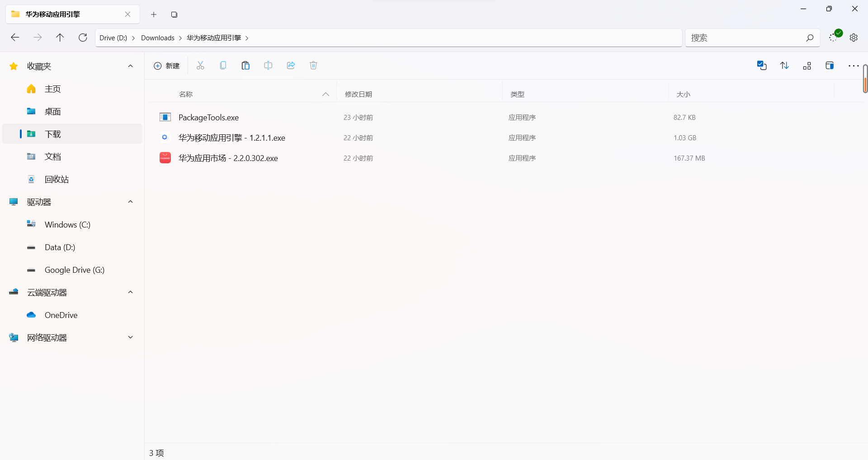This screenshot has width=868, height=460.
Task: Click the search magnifier icon
Action: (x=810, y=38)
